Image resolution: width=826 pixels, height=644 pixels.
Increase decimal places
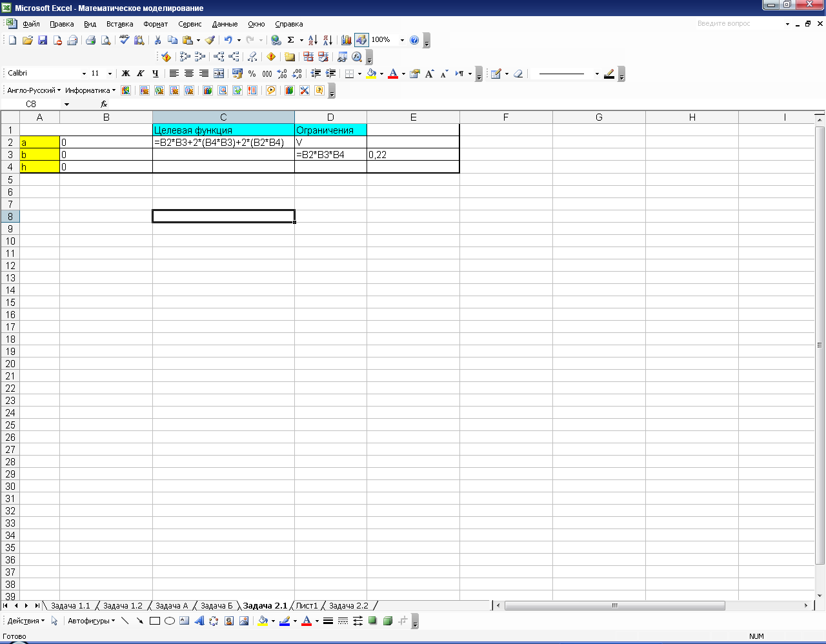pos(282,74)
